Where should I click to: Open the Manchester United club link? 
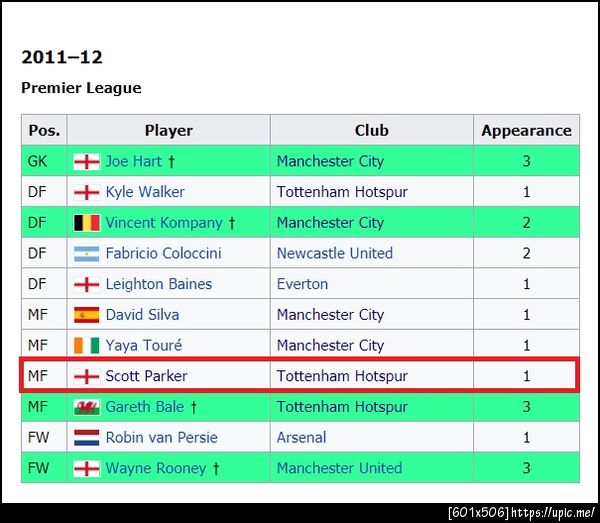[339, 468]
